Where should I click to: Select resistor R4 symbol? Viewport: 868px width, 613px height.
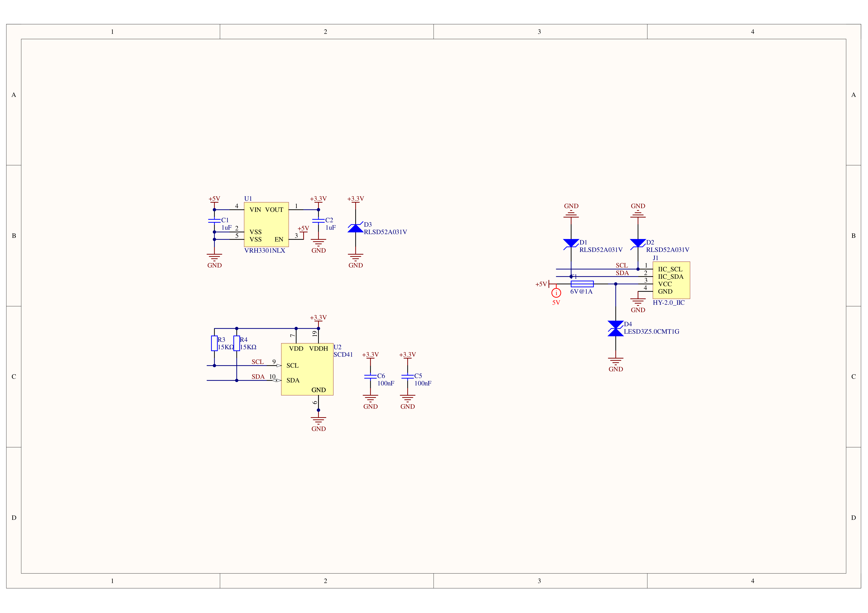237,343
